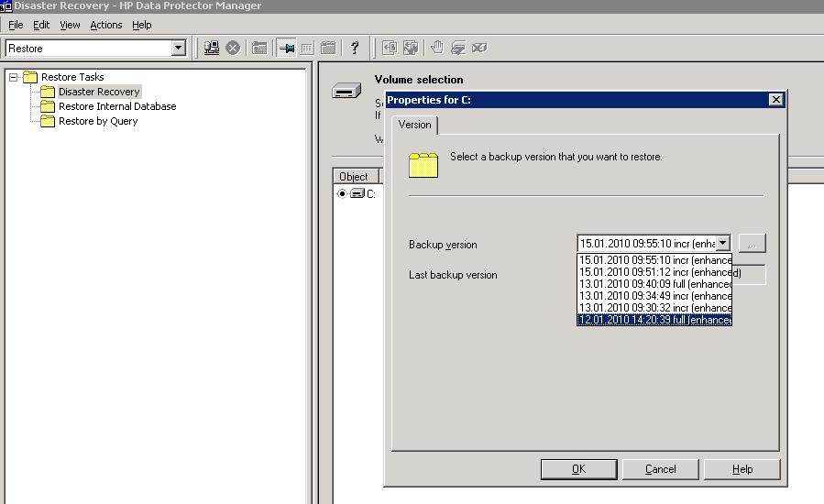Click the disk drive icon beside Volume selection

coord(346,92)
